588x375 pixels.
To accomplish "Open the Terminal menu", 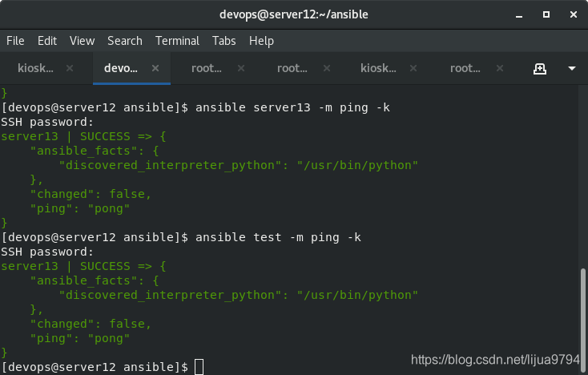I will [177, 41].
